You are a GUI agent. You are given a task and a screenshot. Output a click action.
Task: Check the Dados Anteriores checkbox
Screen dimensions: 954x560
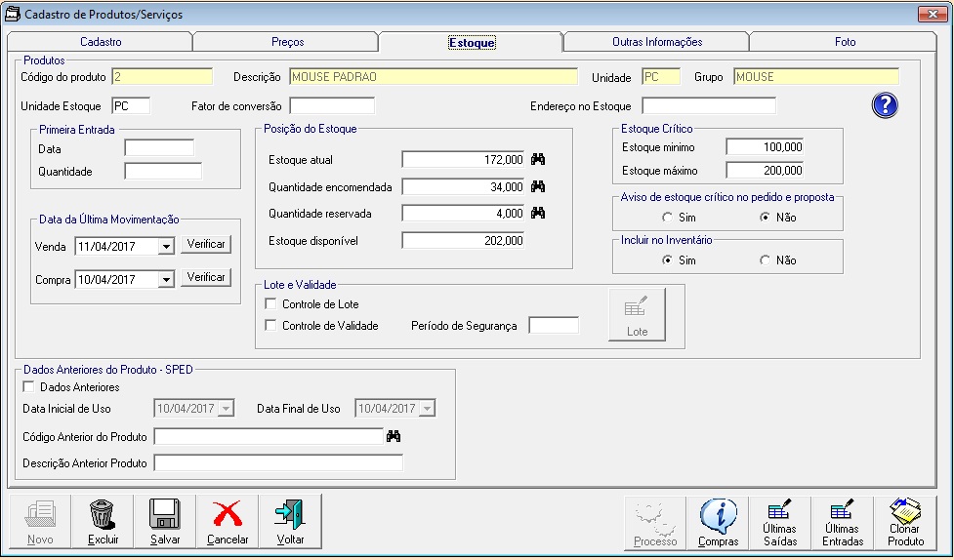(x=28, y=387)
